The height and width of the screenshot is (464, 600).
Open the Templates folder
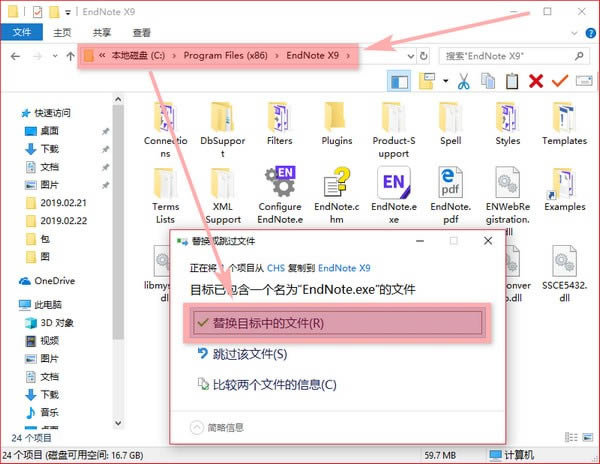point(564,124)
